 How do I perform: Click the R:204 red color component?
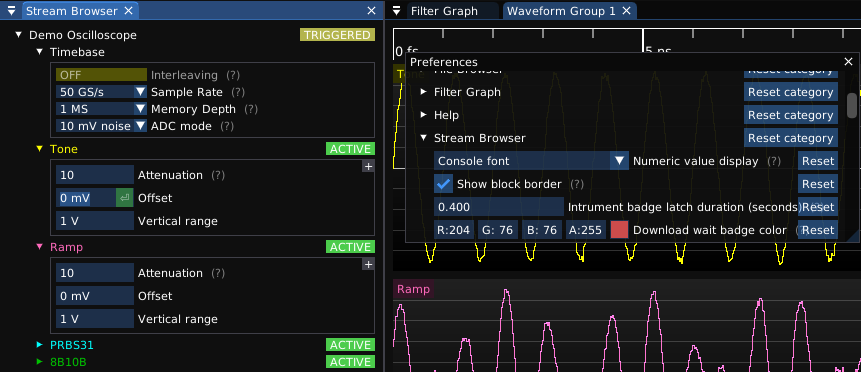[454, 230]
